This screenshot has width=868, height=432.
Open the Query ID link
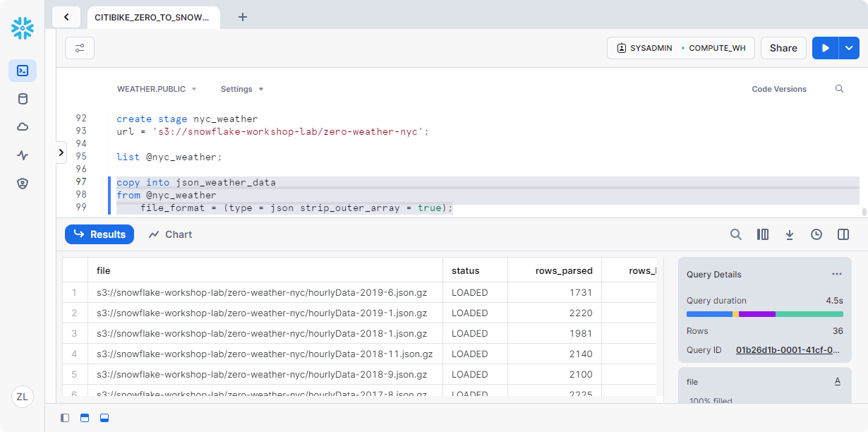(788, 350)
